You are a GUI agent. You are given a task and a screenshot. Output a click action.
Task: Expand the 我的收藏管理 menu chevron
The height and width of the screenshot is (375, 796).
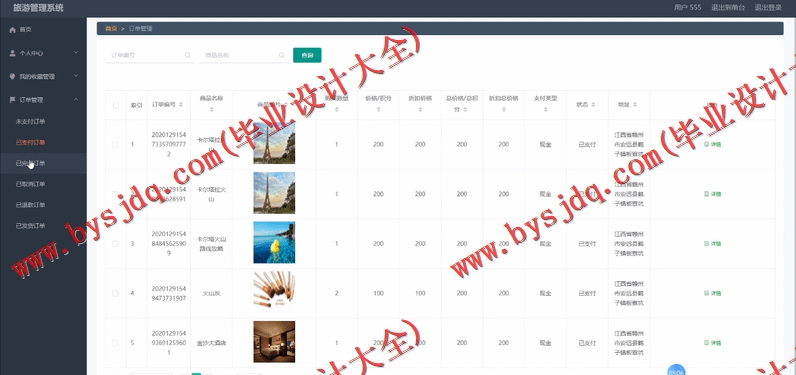point(76,76)
